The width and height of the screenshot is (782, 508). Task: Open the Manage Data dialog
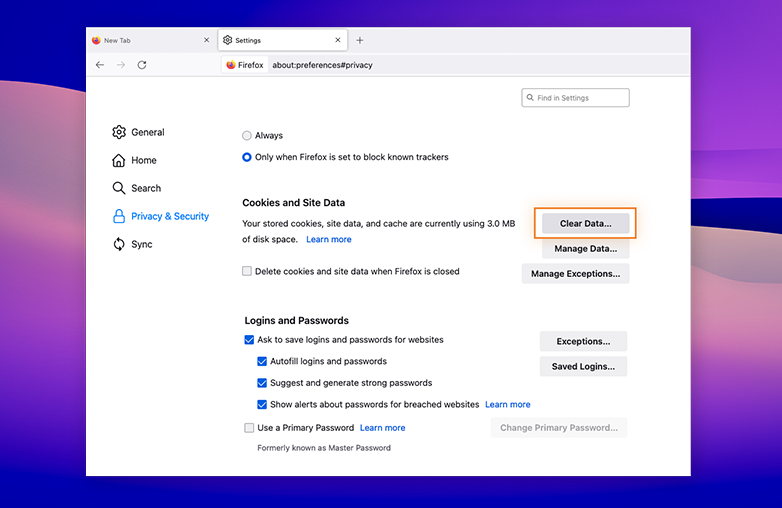click(x=586, y=248)
